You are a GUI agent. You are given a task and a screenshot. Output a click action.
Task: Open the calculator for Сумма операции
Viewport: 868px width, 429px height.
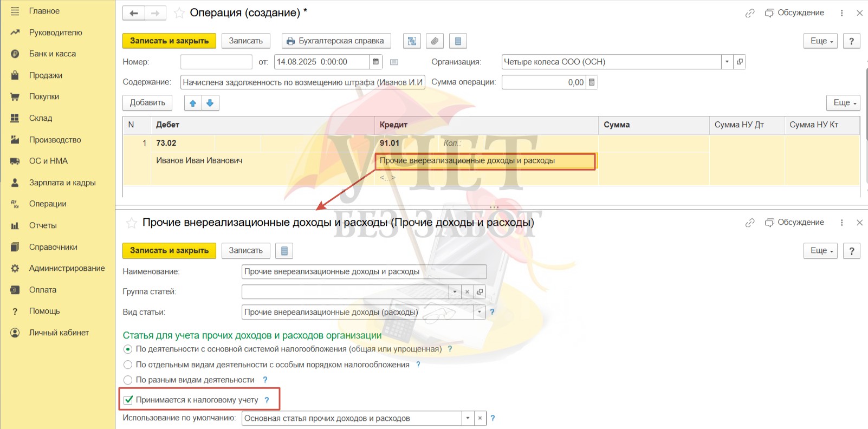pyautogui.click(x=592, y=82)
